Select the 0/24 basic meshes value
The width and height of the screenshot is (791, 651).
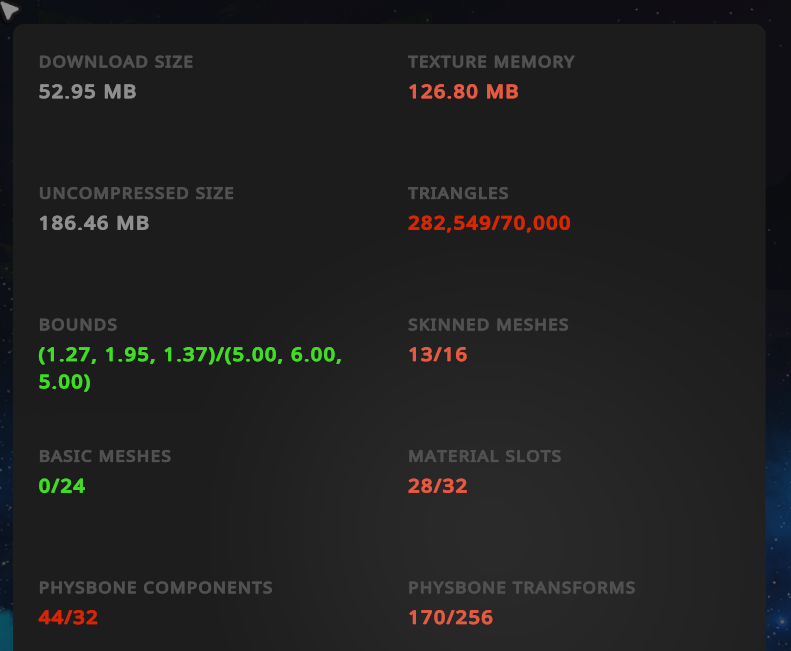point(62,486)
